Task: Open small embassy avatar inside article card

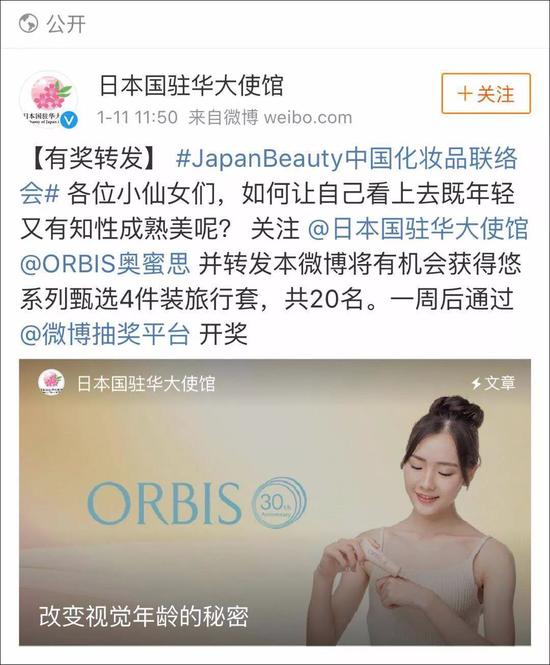Action: pyautogui.click(x=51, y=383)
